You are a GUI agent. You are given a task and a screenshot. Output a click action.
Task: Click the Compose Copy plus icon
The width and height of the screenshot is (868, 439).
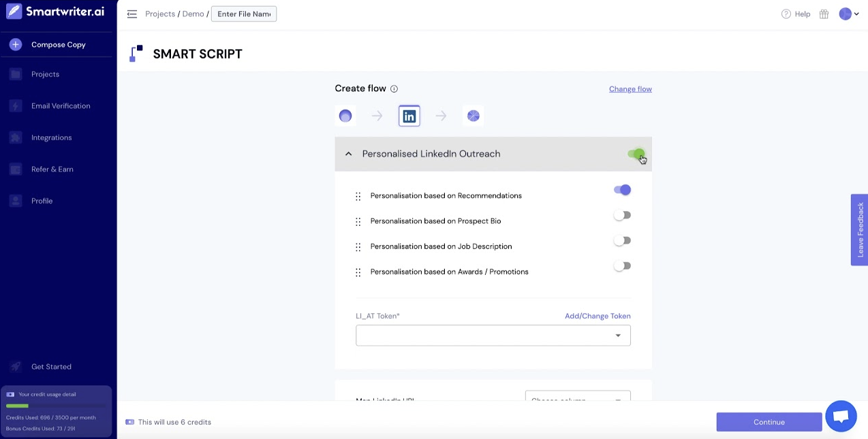16,45
